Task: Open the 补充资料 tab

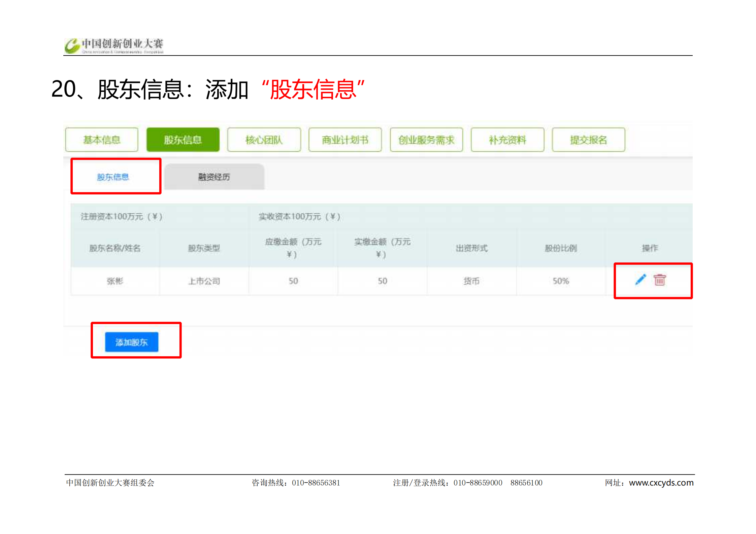Action: point(507,140)
